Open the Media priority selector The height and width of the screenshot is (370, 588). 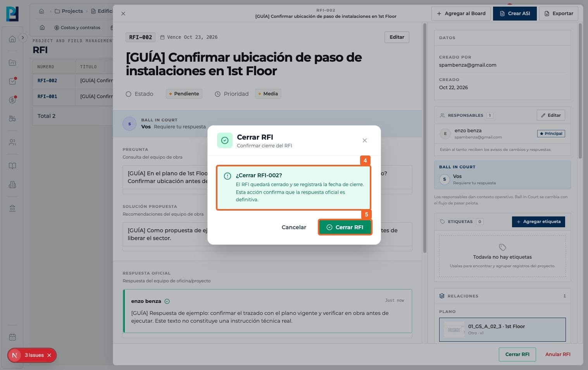pos(268,94)
